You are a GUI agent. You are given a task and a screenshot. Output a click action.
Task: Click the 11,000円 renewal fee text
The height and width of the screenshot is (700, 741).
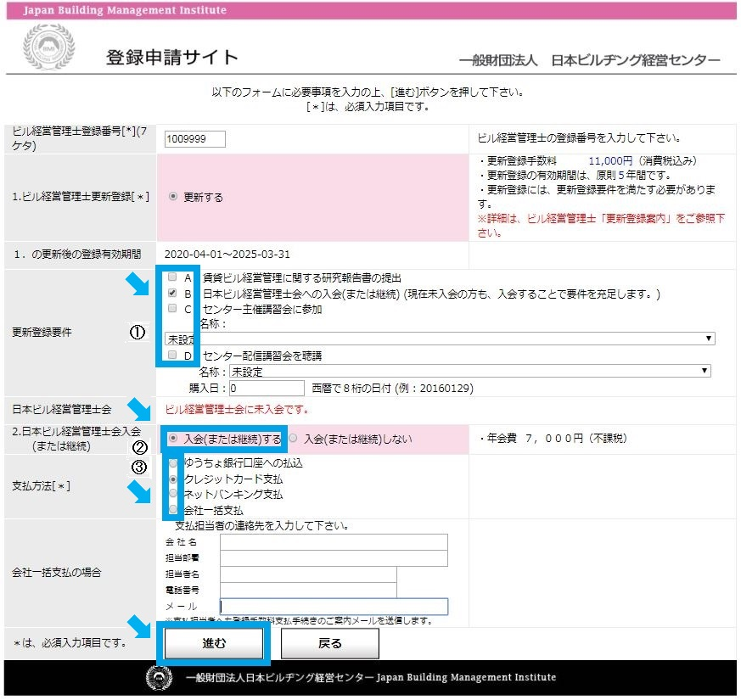click(610, 160)
